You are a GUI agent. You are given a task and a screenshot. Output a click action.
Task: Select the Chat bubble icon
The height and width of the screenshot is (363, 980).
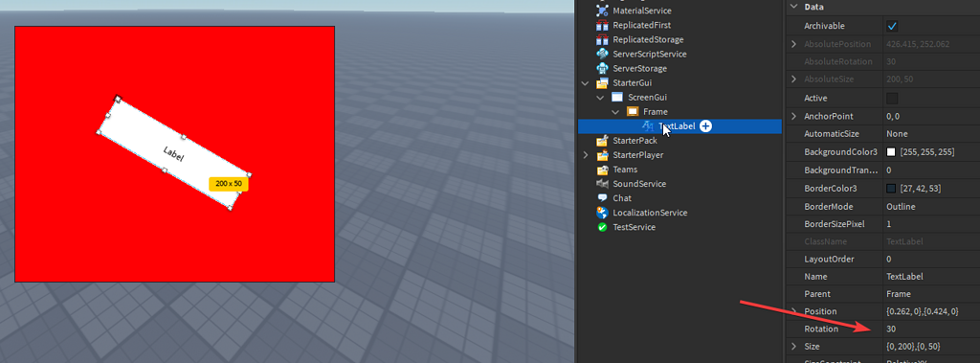click(x=602, y=198)
